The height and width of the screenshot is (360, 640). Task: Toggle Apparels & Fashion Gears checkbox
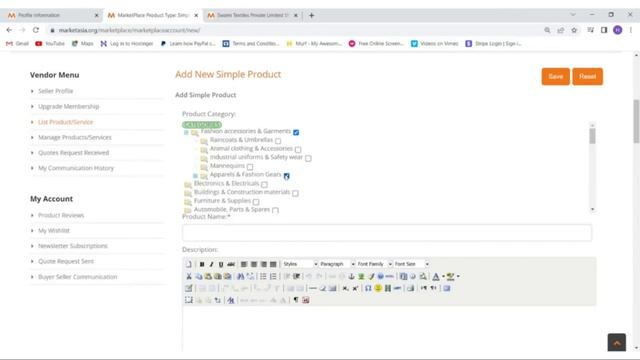point(287,176)
